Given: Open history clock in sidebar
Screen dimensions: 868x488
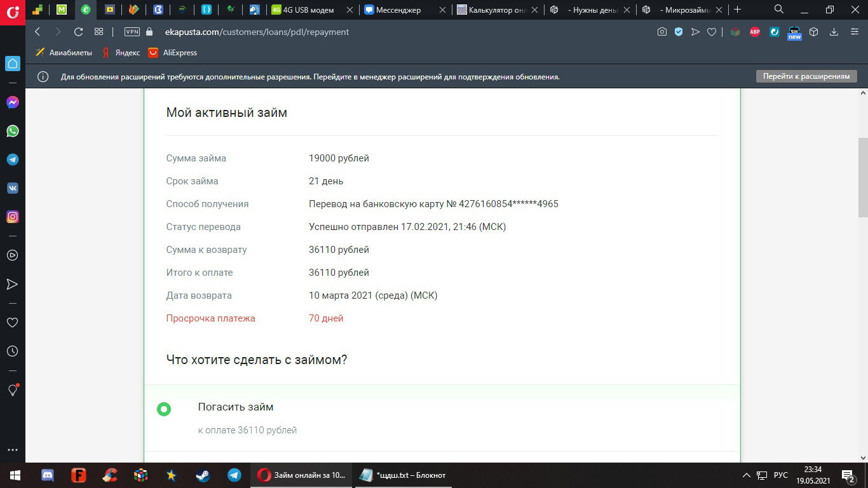Looking at the screenshot, I should click(x=12, y=351).
